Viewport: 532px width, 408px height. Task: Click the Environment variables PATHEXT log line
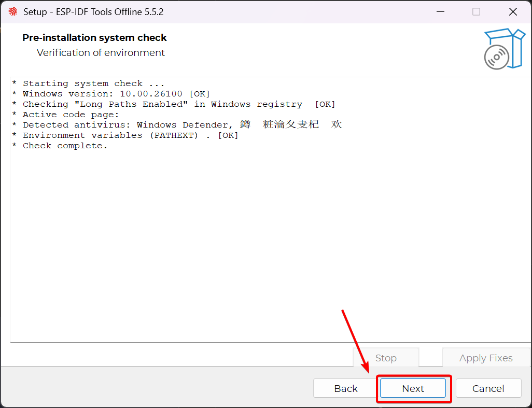click(125, 135)
